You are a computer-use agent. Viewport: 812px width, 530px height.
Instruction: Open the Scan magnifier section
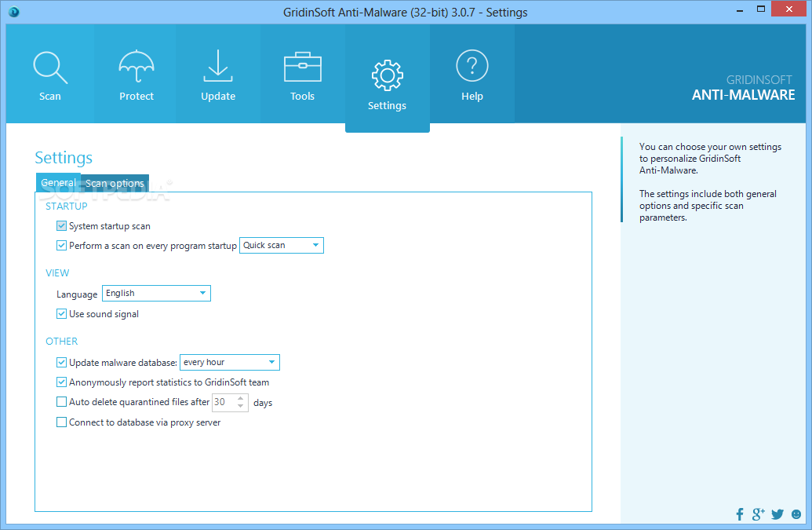coord(50,75)
